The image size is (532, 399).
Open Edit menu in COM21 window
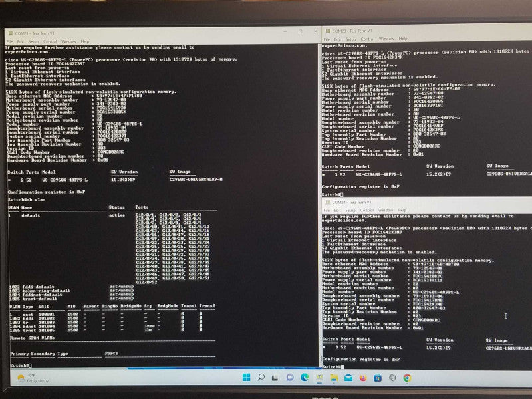(21, 41)
